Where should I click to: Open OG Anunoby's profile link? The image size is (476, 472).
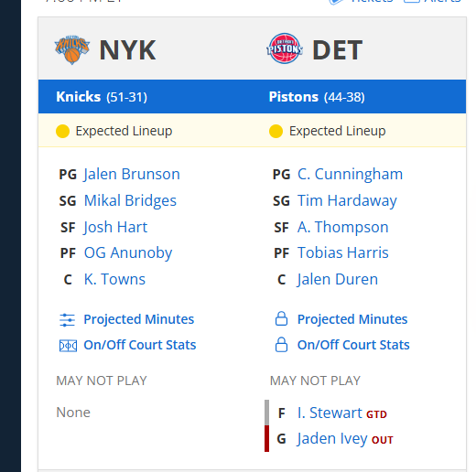pos(128,253)
